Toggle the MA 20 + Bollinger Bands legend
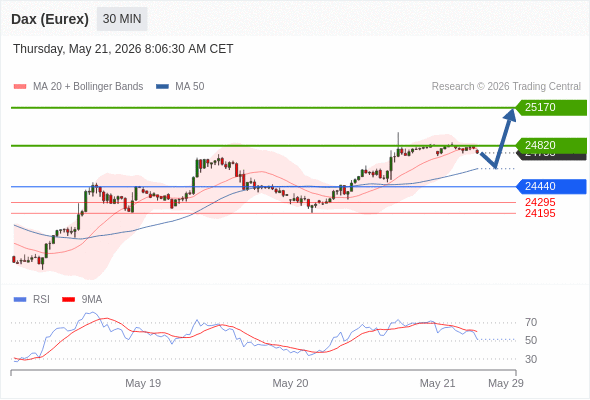 coord(78,87)
